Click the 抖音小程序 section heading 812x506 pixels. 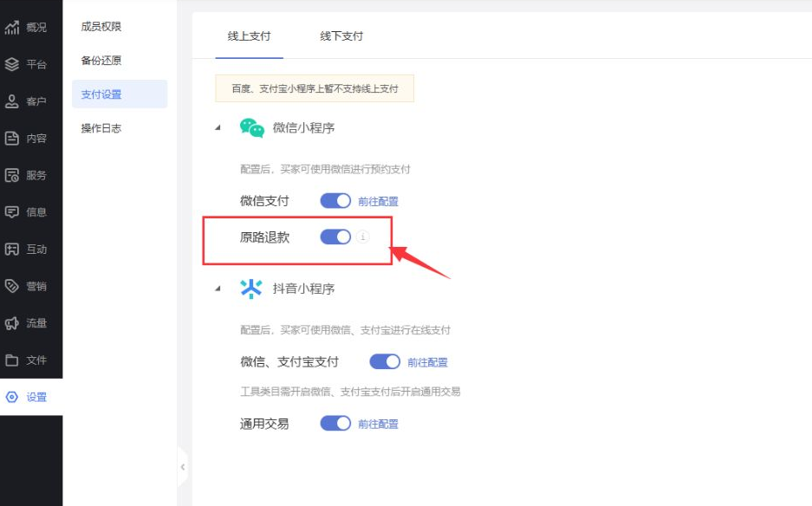(303, 289)
